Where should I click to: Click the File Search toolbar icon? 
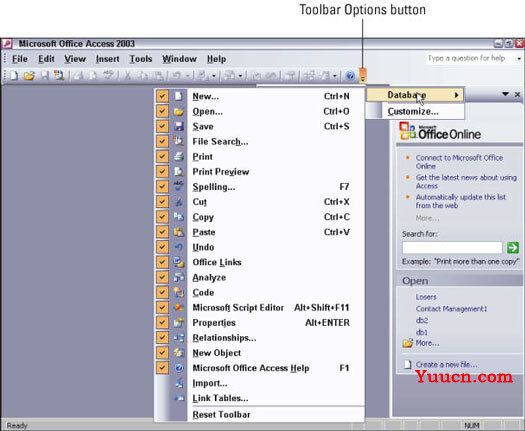coord(59,76)
